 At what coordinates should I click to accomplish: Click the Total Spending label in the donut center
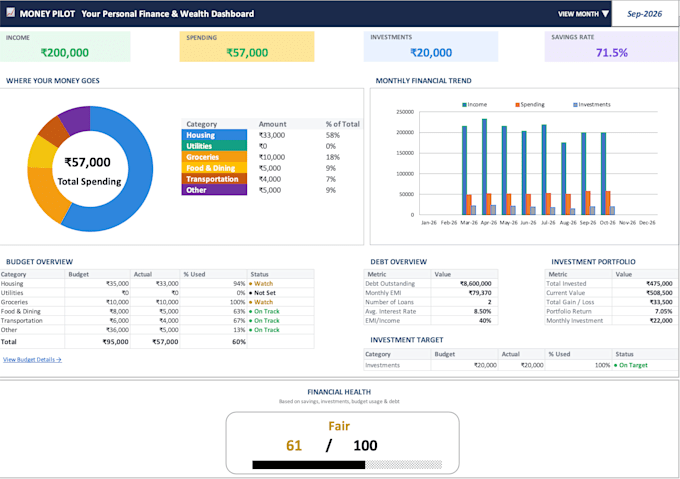(x=89, y=181)
